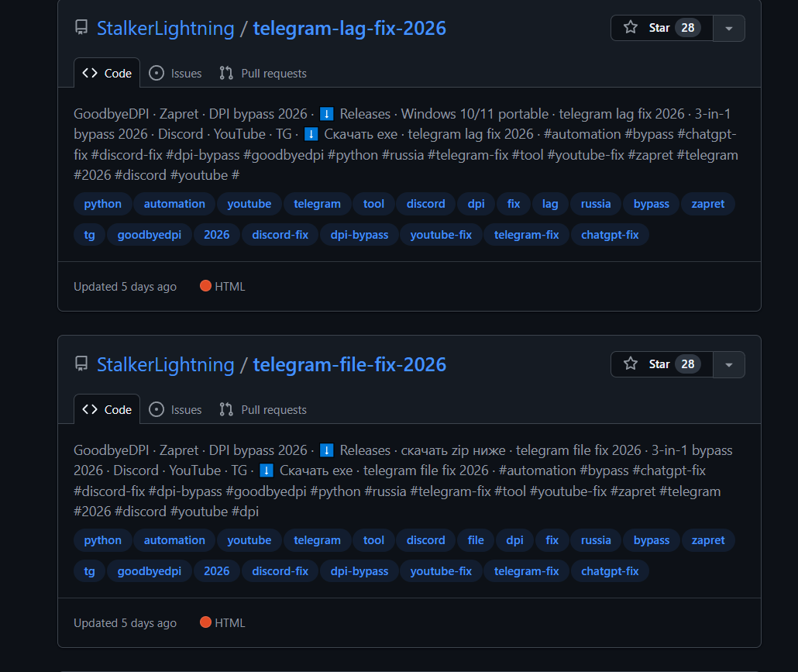Viewport: 798px width, 672px height.
Task: Click 'discord-fix' topic in telegram-file-fix-2026 card
Action: pyautogui.click(x=280, y=572)
